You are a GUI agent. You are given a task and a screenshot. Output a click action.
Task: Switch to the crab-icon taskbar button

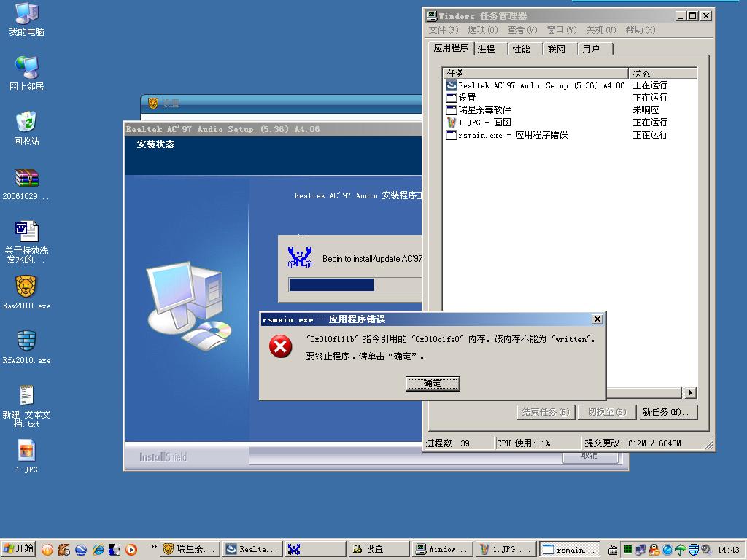point(315,549)
